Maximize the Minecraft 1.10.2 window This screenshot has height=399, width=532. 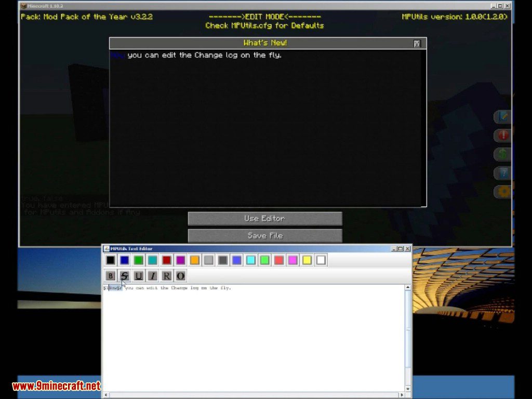pos(500,6)
